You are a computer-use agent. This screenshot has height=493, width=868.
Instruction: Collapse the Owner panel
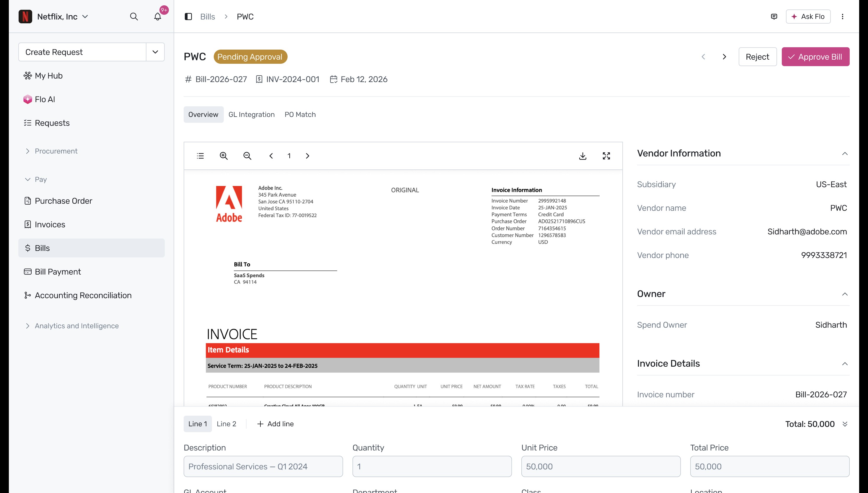[845, 294]
